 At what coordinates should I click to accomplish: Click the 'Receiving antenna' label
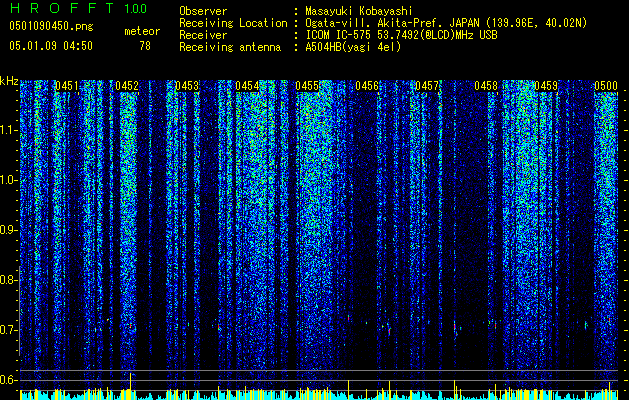[230, 47]
